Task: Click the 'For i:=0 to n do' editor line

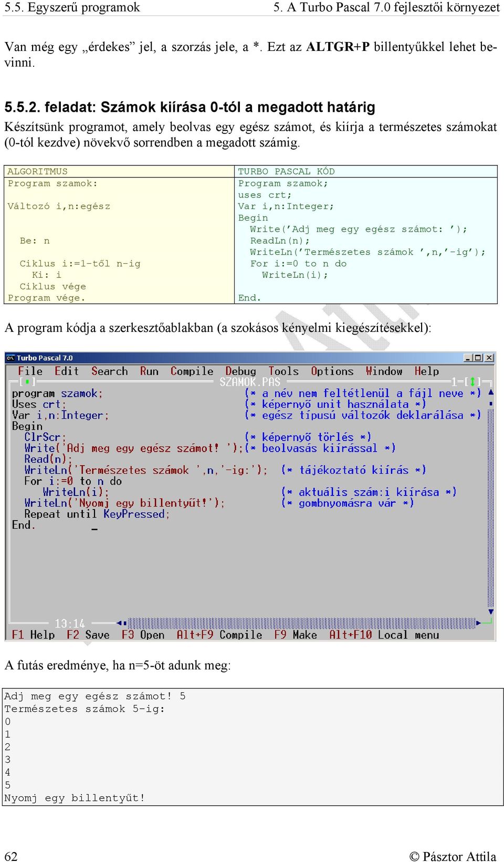Action: click(x=73, y=481)
